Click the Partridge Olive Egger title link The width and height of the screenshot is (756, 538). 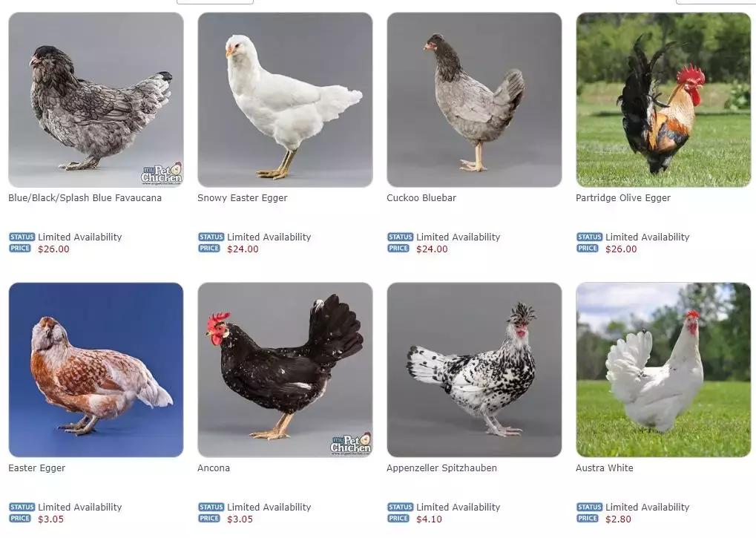(623, 197)
